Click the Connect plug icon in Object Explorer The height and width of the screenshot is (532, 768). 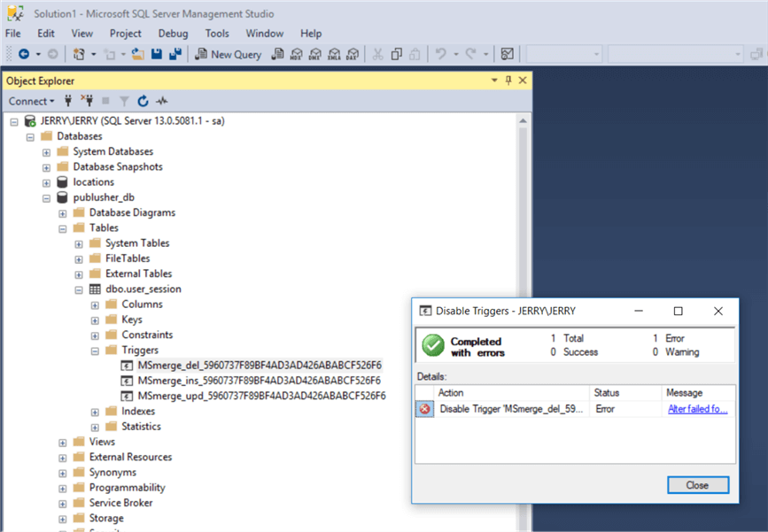point(68,101)
